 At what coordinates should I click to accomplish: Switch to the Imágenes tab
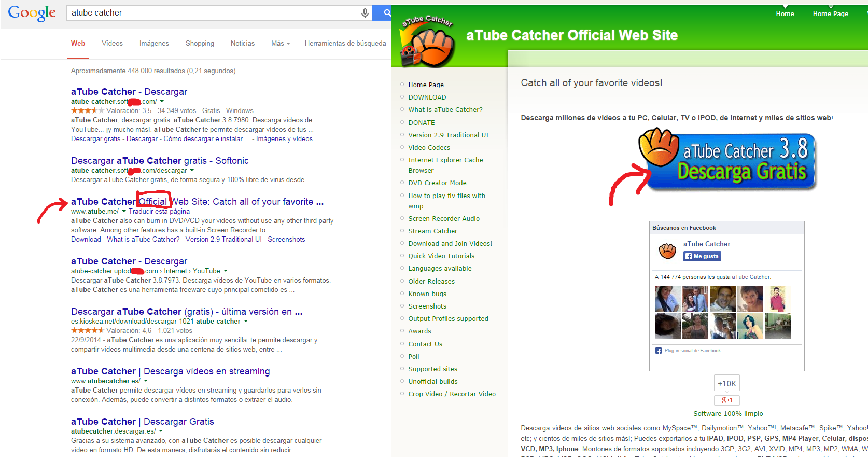[154, 44]
